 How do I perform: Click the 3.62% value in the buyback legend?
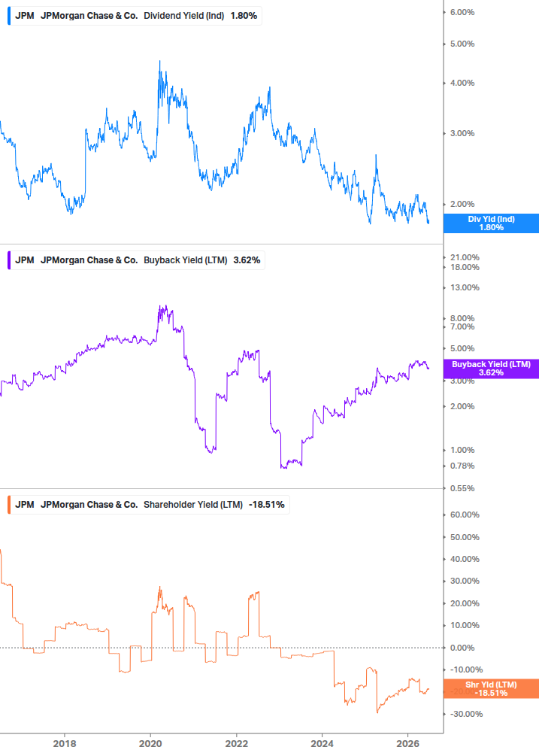[x=247, y=260]
